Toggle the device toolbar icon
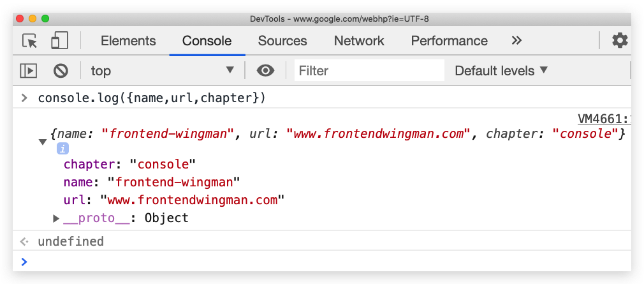644x284 pixels. pyautogui.click(x=59, y=41)
